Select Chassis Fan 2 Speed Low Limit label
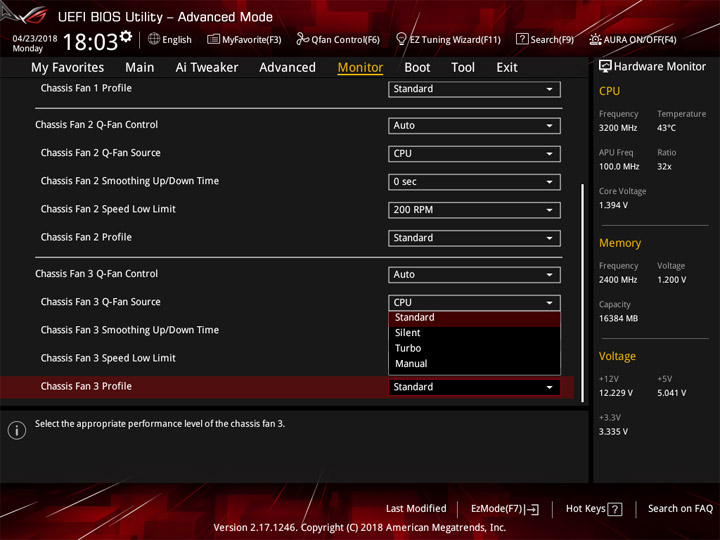 click(x=108, y=209)
